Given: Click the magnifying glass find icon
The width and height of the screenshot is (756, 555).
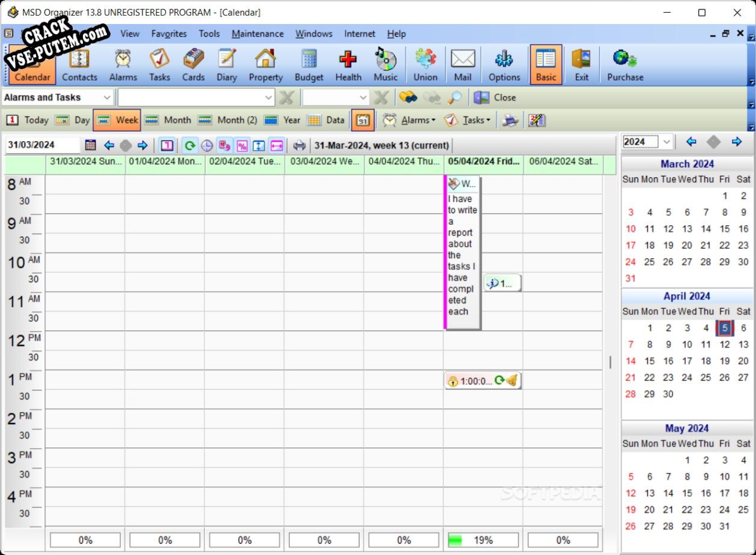Looking at the screenshot, I should [454, 97].
